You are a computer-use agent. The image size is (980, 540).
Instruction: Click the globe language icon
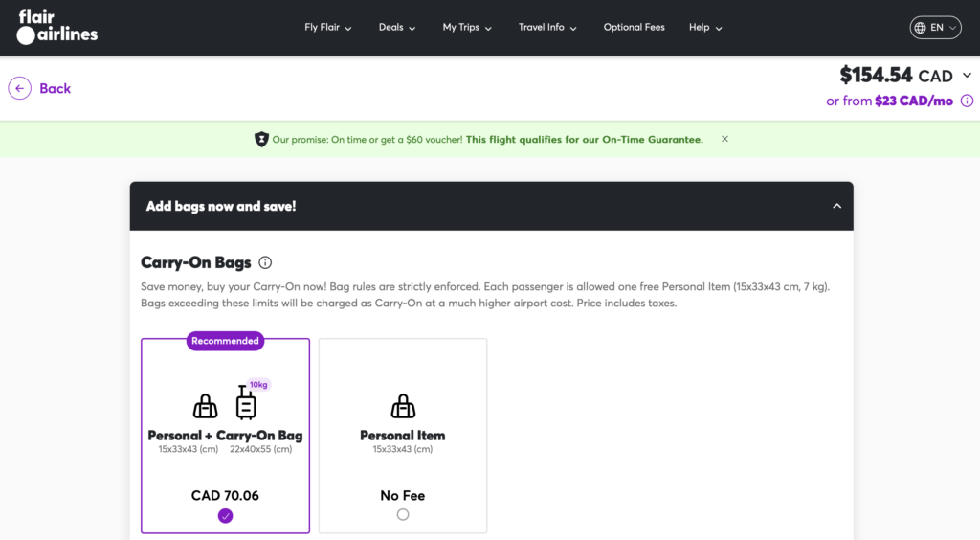coord(920,28)
